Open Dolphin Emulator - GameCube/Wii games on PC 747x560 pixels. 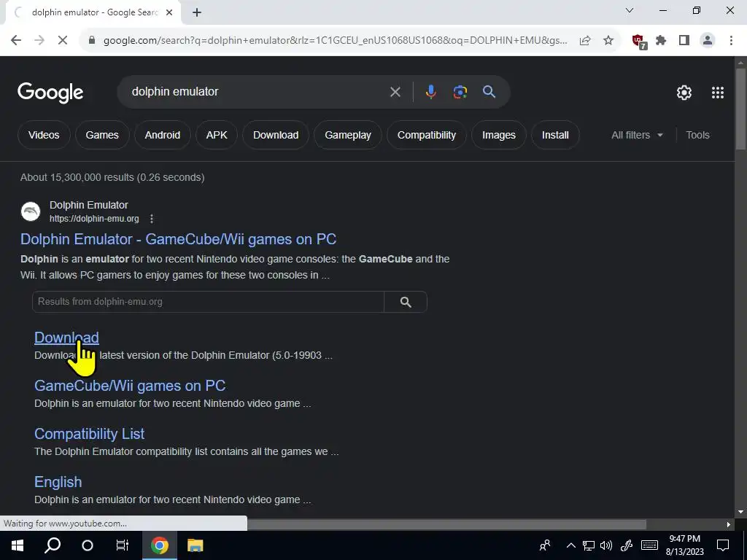(x=178, y=239)
